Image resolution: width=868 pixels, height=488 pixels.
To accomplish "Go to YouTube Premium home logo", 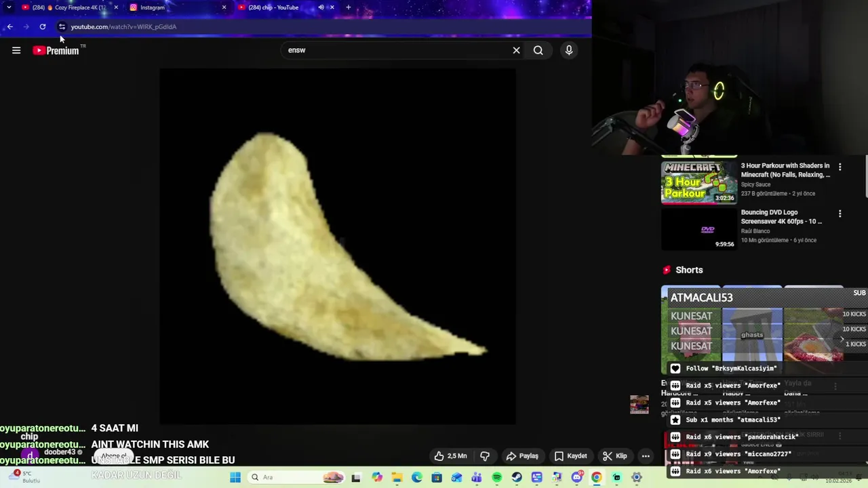I will coord(56,50).
